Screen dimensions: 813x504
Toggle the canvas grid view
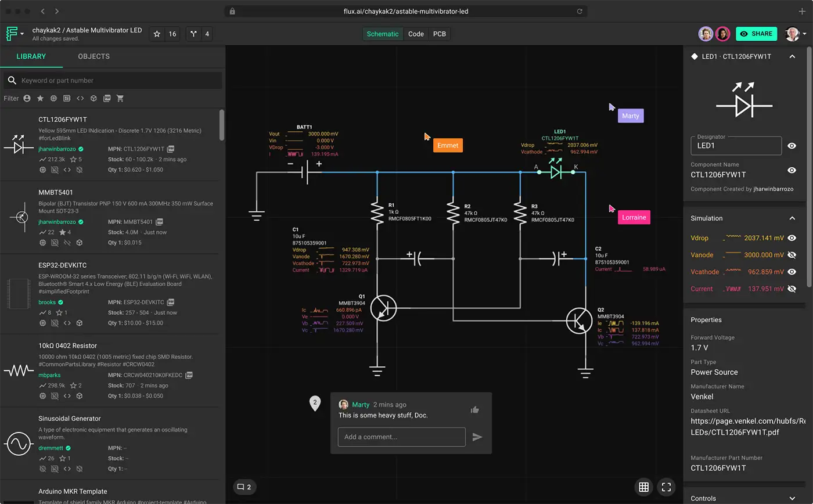click(x=643, y=487)
